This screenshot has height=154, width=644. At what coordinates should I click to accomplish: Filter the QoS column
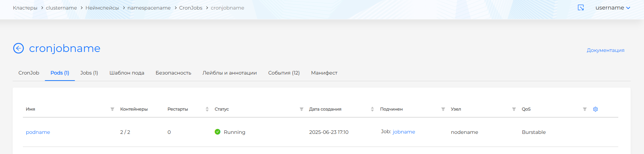584,109
